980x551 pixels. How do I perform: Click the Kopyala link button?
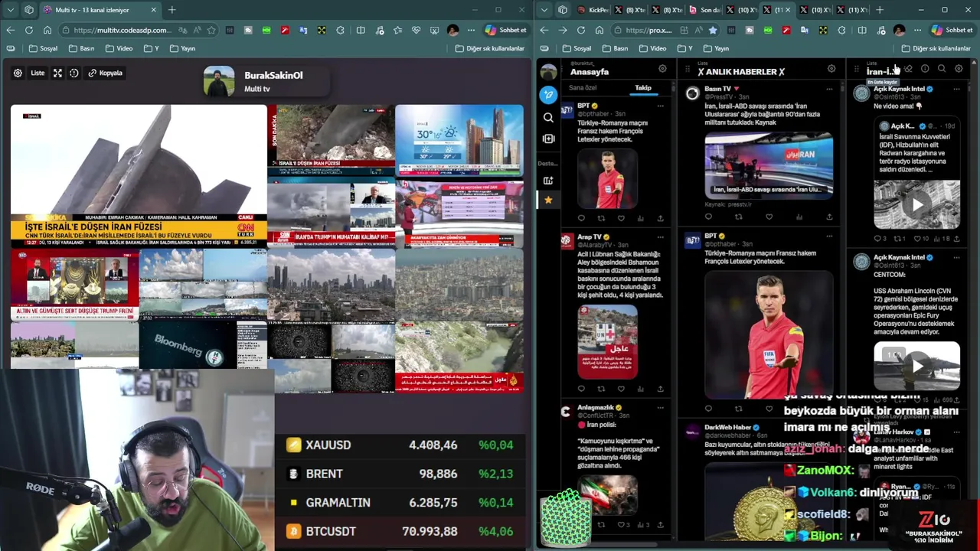pyautogui.click(x=106, y=73)
